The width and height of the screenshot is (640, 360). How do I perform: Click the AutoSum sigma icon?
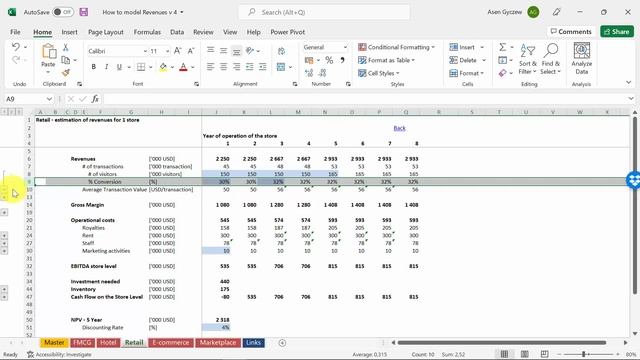tap(502, 47)
